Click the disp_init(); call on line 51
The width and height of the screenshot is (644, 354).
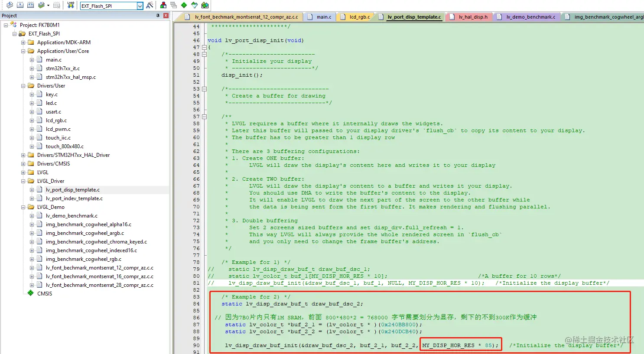[242, 75]
